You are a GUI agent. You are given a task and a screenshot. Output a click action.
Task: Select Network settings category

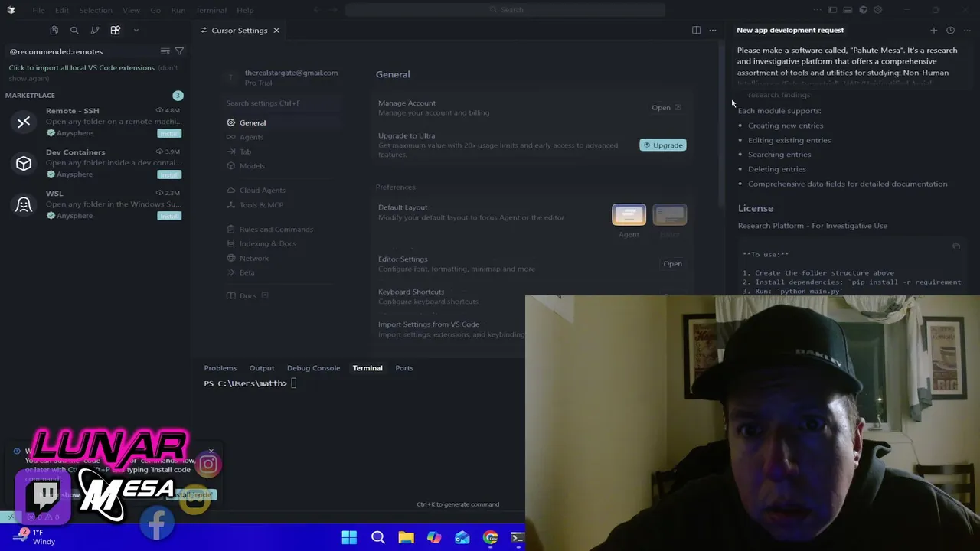(x=282, y=258)
